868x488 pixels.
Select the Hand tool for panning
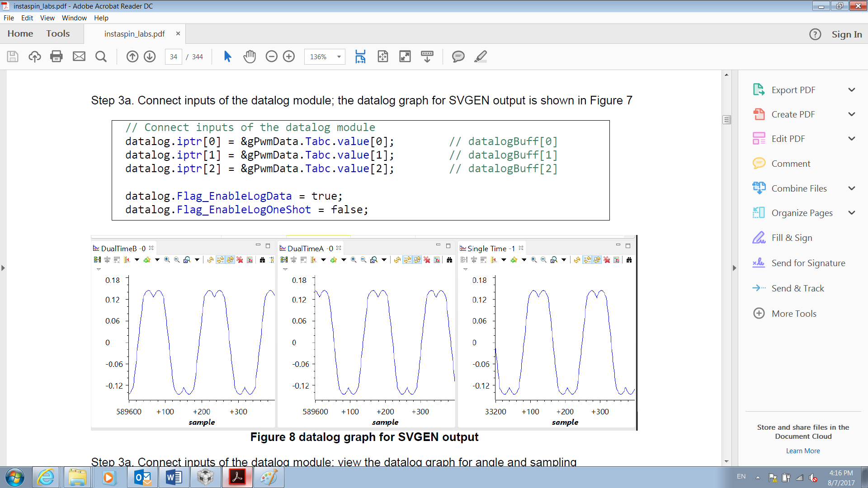click(x=250, y=56)
